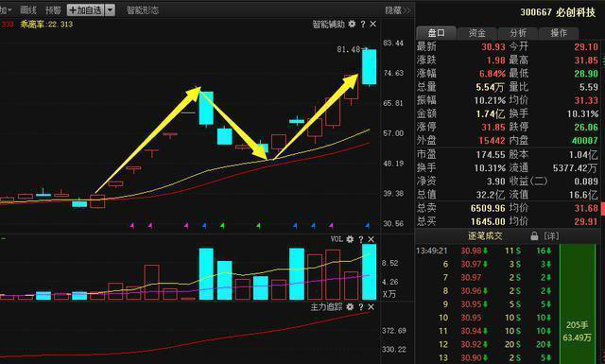
Task: Click the 涨幅 value 6.84%
Action: 493,74
